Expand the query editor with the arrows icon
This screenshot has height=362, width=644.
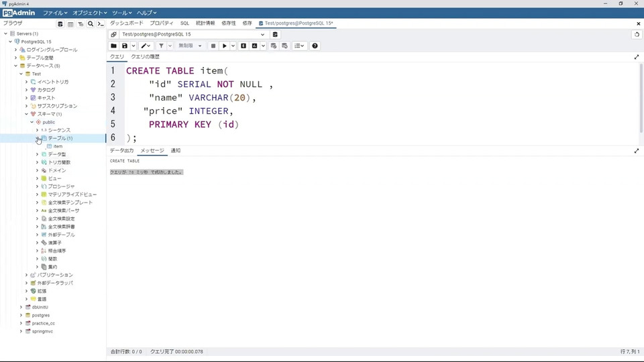[637, 57]
